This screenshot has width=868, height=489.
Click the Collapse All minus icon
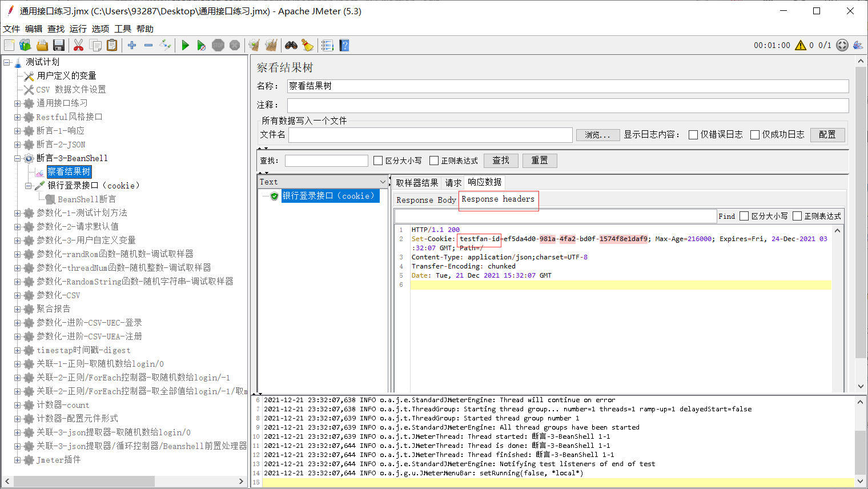click(148, 45)
